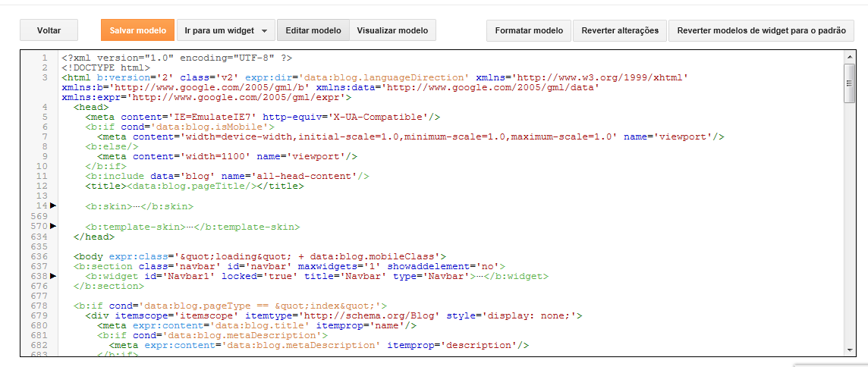Click Reverter modelos de widget para o padrão

[762, 30]
